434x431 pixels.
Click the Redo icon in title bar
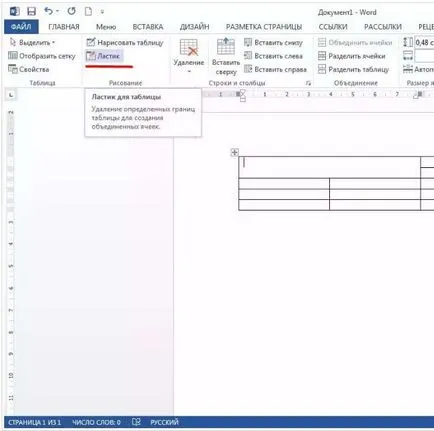pyautogui.click(x=71, y=12)
